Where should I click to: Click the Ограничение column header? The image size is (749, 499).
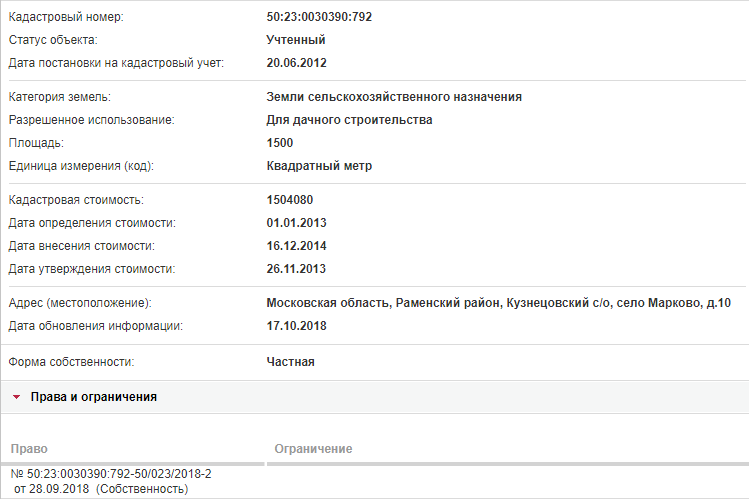tap(313, 449)
